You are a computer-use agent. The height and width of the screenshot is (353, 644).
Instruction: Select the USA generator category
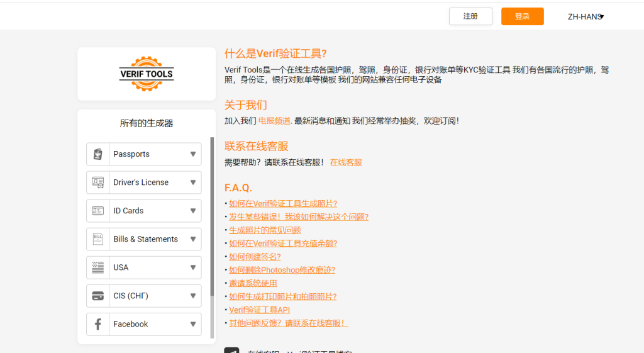pyautogui.click(x=144, y=267)
